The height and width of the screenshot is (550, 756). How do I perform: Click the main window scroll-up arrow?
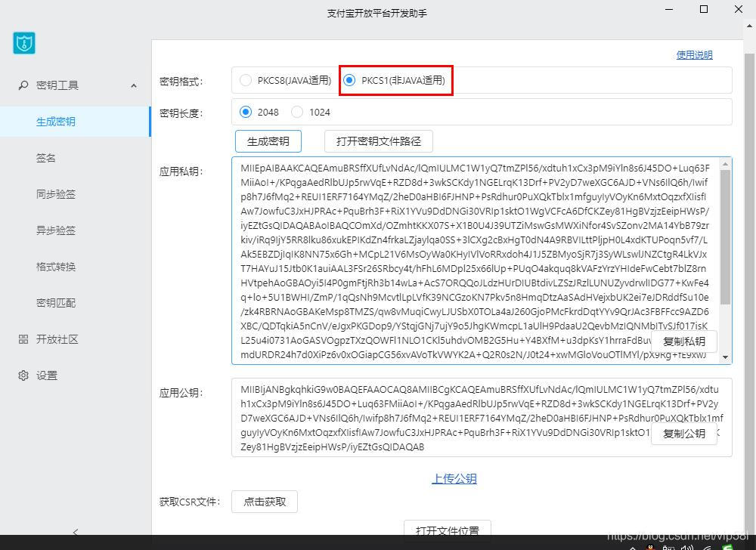(x=750, y=27)
